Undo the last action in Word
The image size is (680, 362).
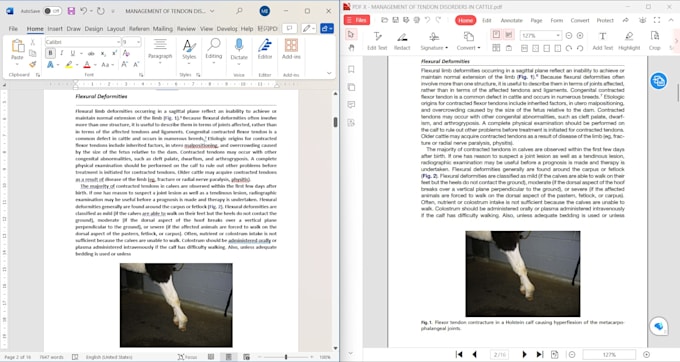84,11
